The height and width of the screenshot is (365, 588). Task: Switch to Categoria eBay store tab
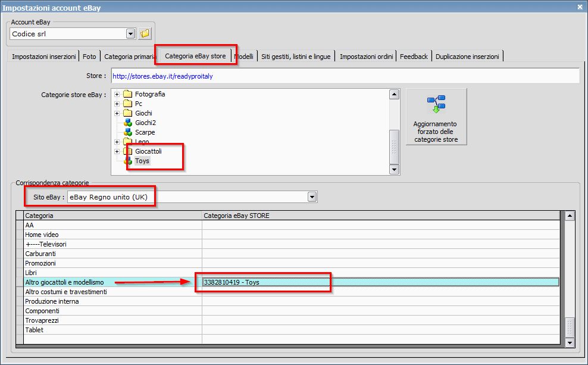coord(195,56)
